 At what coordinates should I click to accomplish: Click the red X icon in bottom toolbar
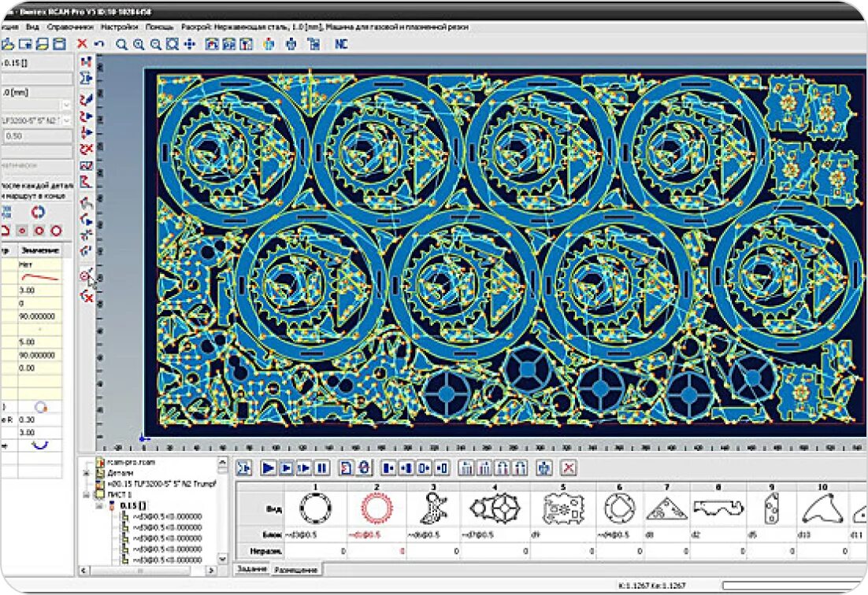568,468
